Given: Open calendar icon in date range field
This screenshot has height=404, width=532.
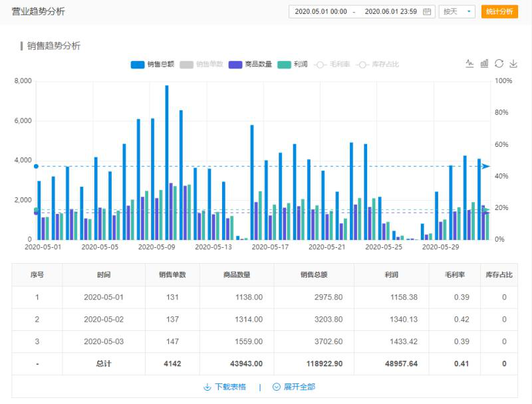Looking at the screenshot, I should coord(427,11).
